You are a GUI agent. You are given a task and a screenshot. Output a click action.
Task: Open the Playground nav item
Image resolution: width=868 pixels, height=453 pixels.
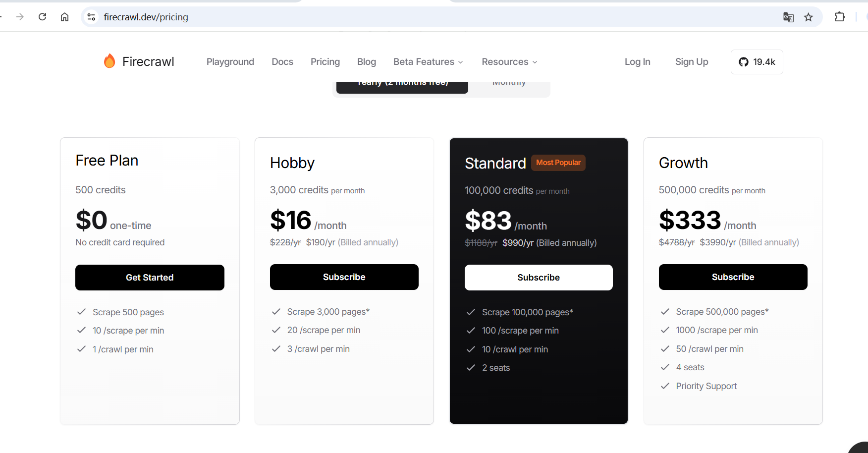tap(230, 62)
